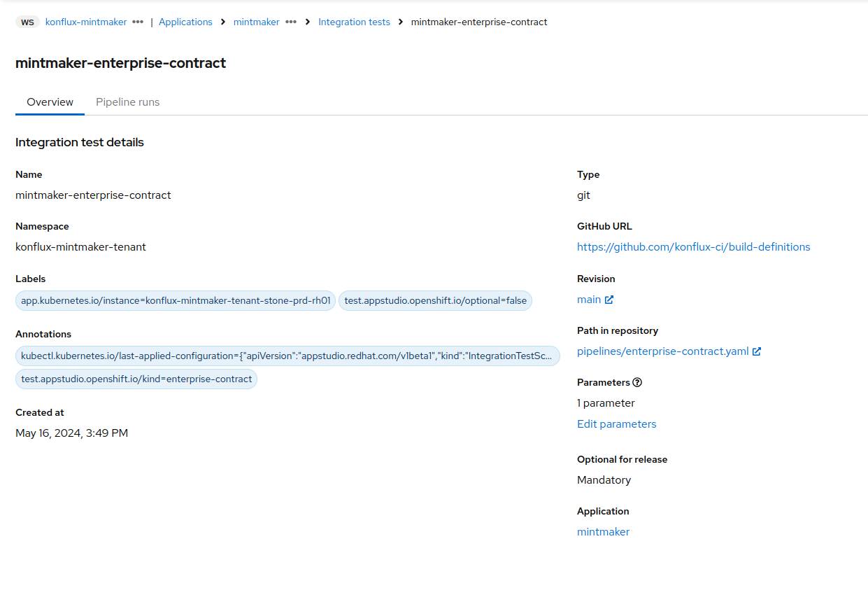The image size is (868, 616).
Task: Click the optional=false label chip
Action: [x=435, y=301]
